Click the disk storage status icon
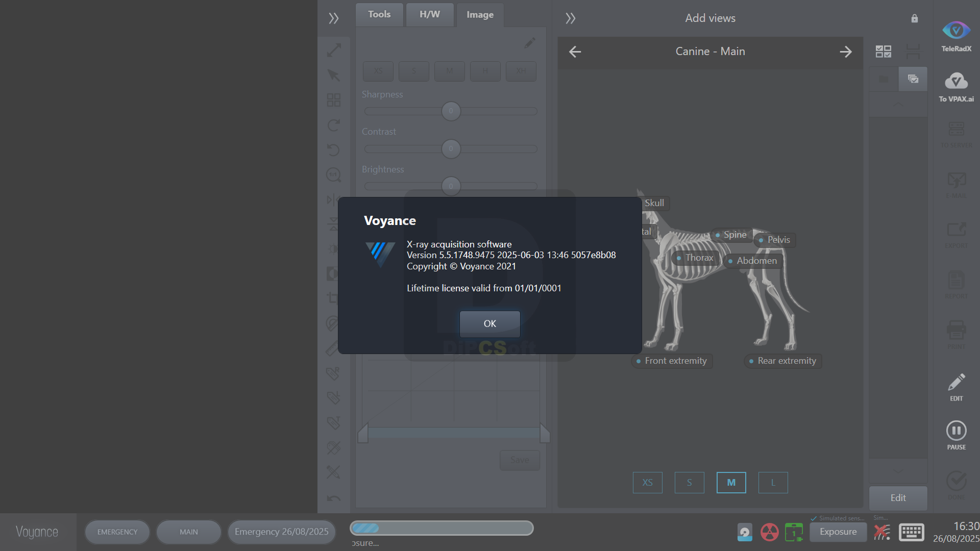Image resolution: width=980 pixels, height=551 pixels. (x=745, y=532)
